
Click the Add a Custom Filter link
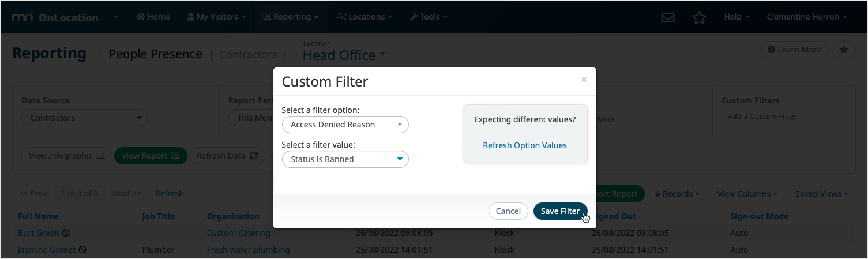tap(762, 116)
